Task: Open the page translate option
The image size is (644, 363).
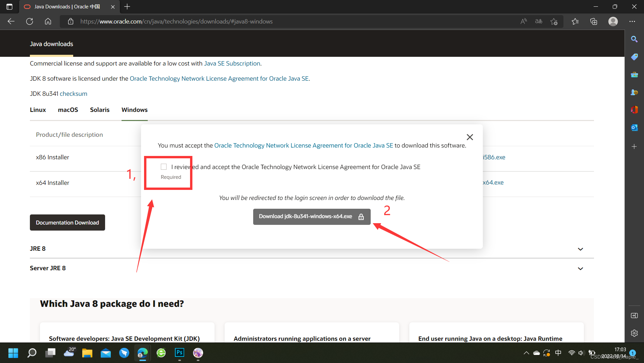Action: tap(539, 22)
